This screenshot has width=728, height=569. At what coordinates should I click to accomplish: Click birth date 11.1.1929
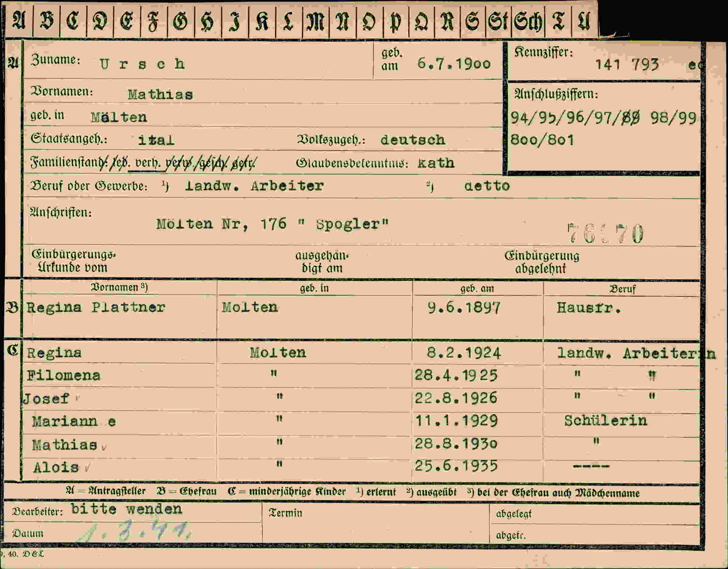click(x=457, y=421)
